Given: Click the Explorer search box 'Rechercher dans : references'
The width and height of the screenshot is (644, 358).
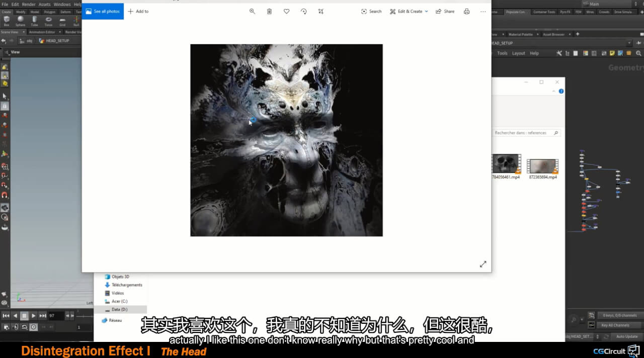Looking at the screenshot, I should [x=526, y=133].
